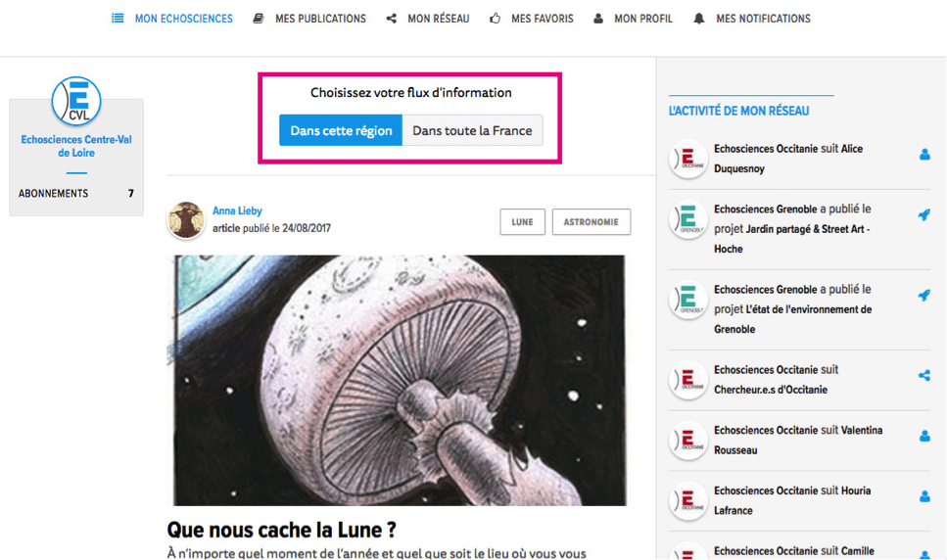Viewport: 947px width, 560px height.
Task: Select the 'Dans cette région' feed option
Action: (341, 130)
